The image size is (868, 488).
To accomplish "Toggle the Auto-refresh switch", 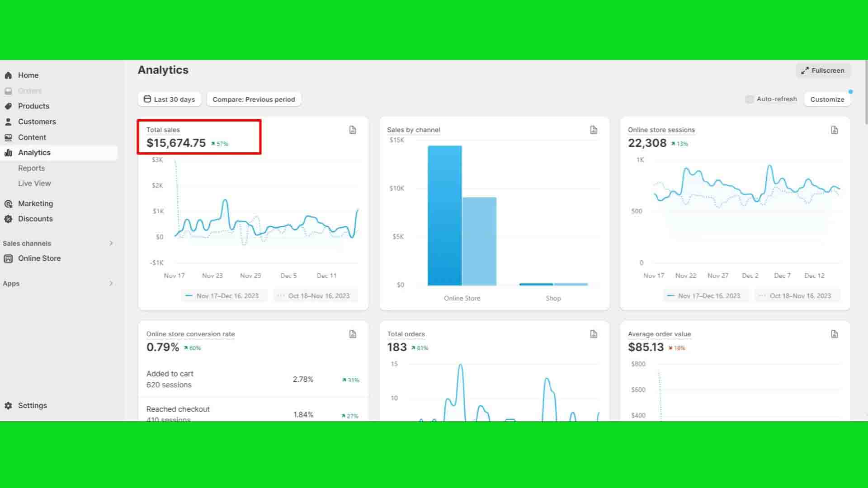I will tap(750, 99).
